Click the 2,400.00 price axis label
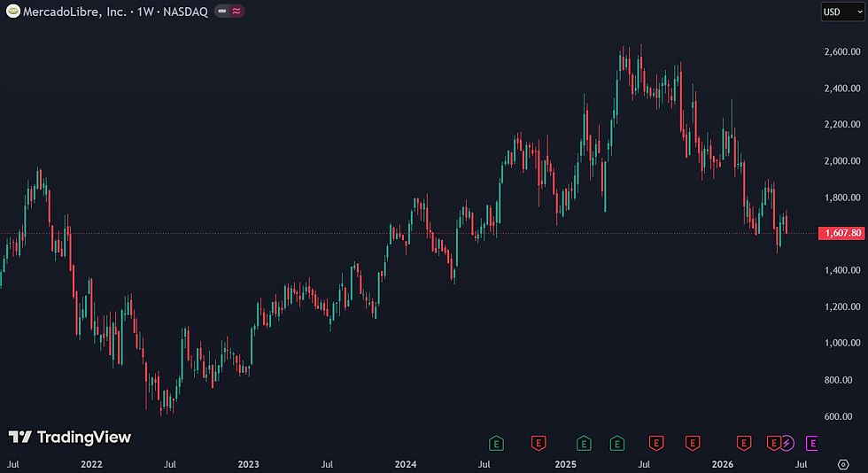Image resolution: width=868 pixels, height=473 pixels. [x=842, y=88]
